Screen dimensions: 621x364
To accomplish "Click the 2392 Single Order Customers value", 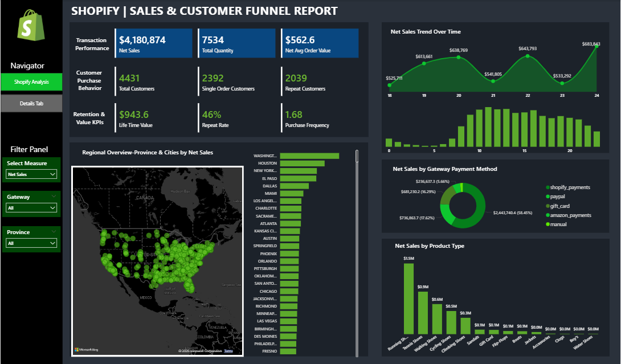I will coord(213,79).
